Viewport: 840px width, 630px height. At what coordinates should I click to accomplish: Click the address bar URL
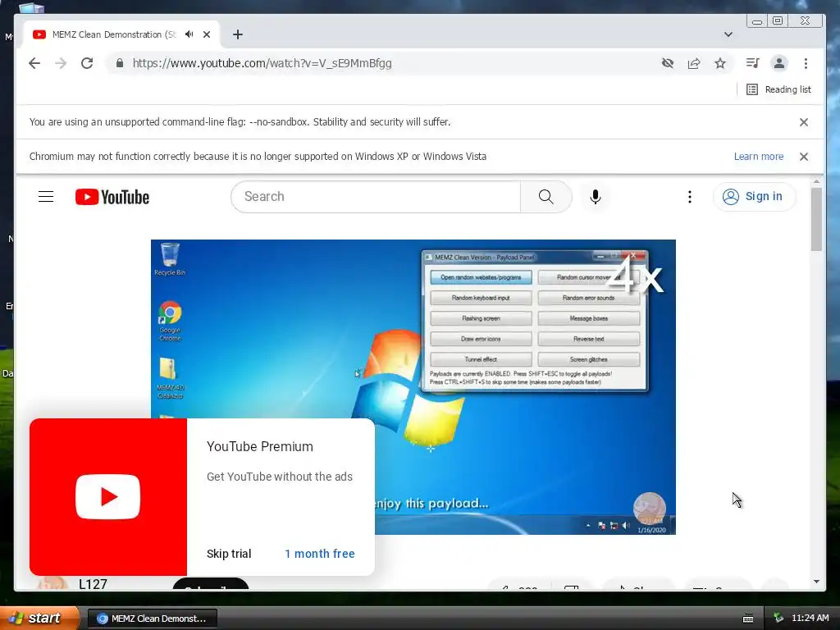coord(262,63)
